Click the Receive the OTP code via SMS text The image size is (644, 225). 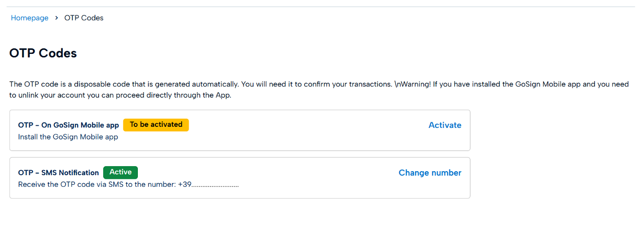(96, 184)
